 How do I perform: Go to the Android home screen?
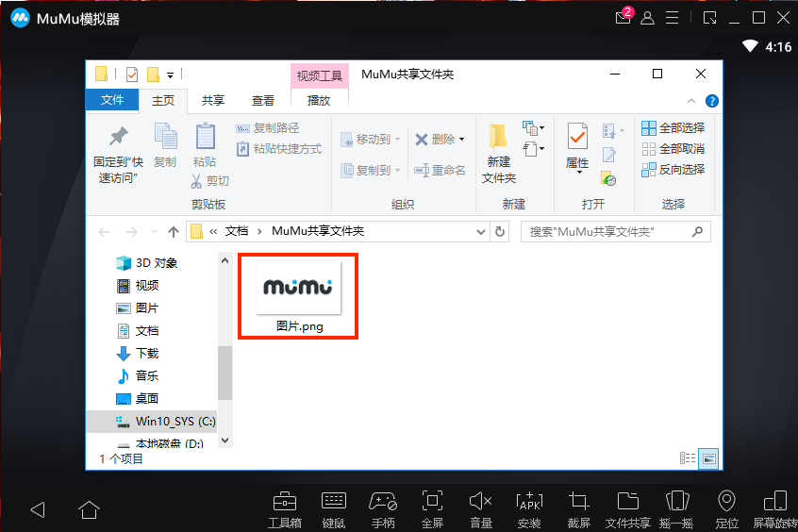pyautogui.click(x=89, y=509)
